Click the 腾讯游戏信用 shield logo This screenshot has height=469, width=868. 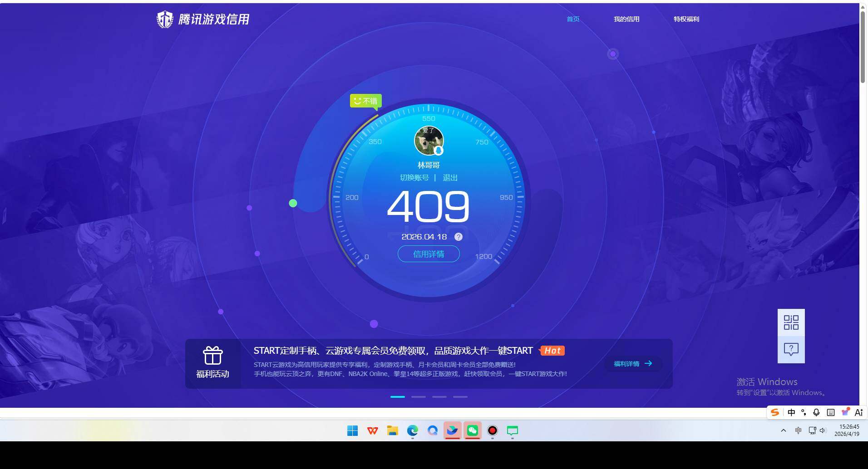pyautogui.click(x=165, y=19)
